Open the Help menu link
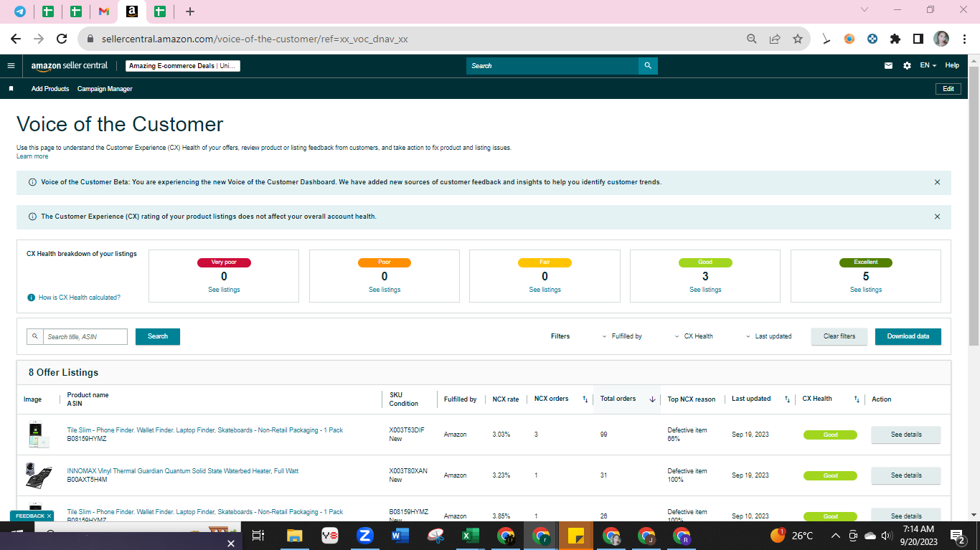This screenshot has height=550, width=980. coord(952,65)
